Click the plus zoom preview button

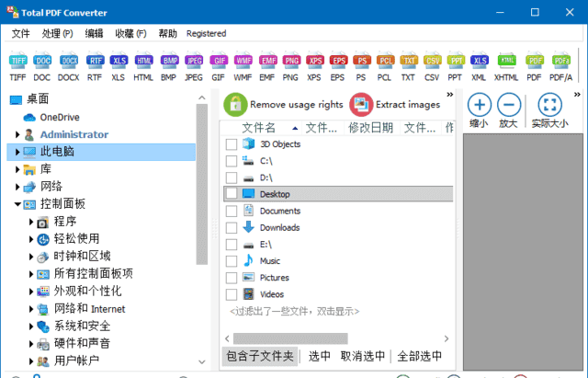(x=480, y=105)
